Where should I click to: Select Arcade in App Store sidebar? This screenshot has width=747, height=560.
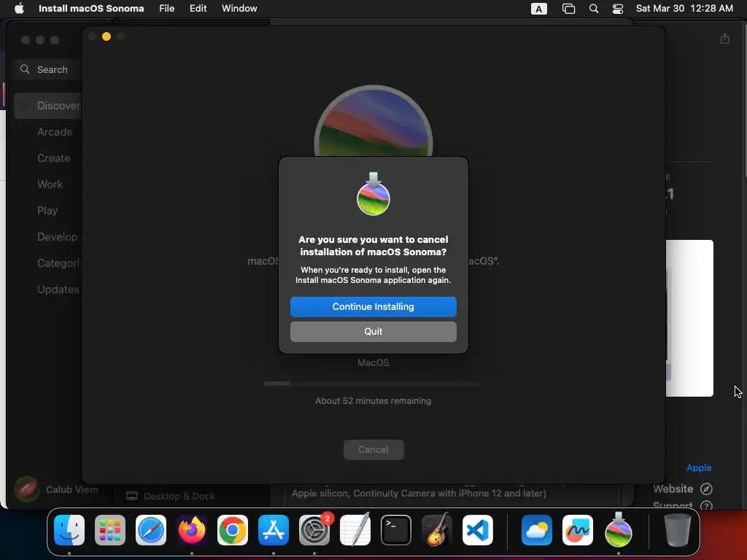click(55, 132)
